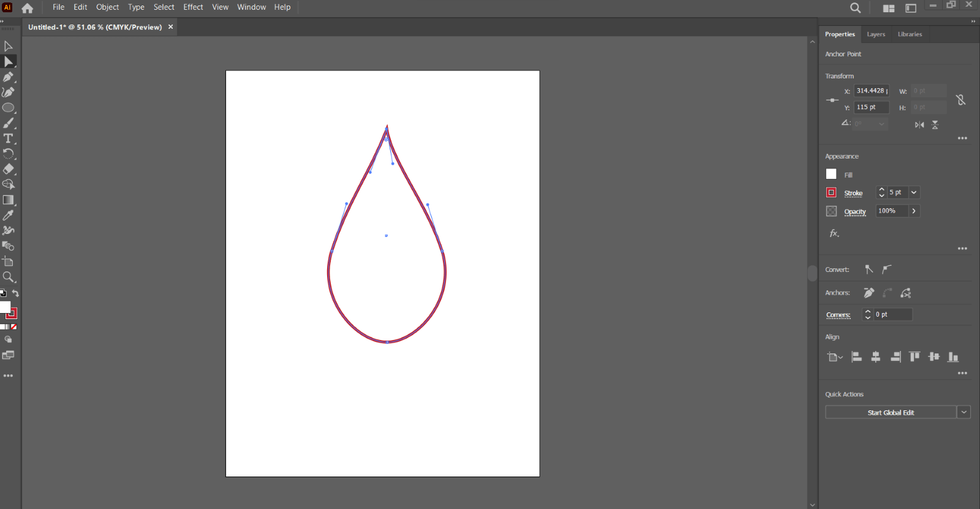The height and width of the screenshot is (509, 980).
Task: Open the workspace switcher icon
Action: [911, 8]
